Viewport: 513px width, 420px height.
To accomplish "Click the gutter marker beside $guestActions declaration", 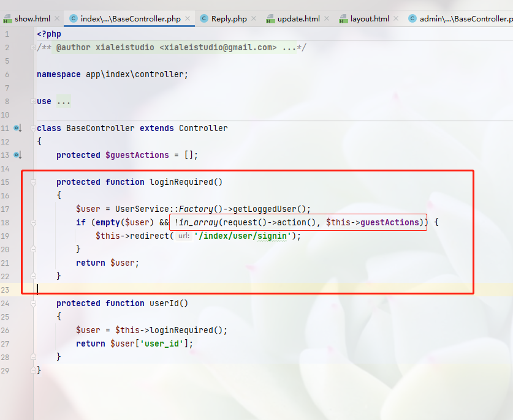I will (x=17, y=155).
